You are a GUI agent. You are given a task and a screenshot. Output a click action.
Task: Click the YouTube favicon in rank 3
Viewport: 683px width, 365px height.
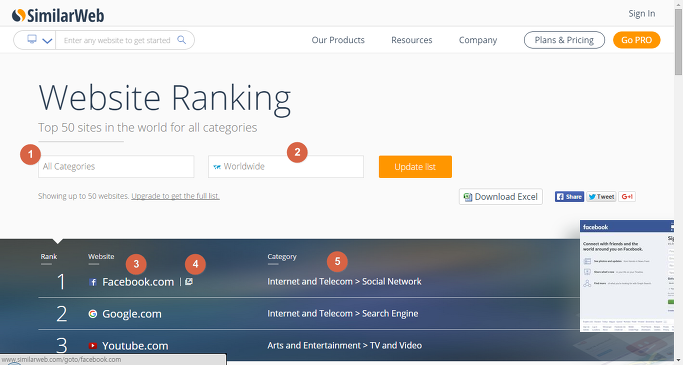(93, 345)
